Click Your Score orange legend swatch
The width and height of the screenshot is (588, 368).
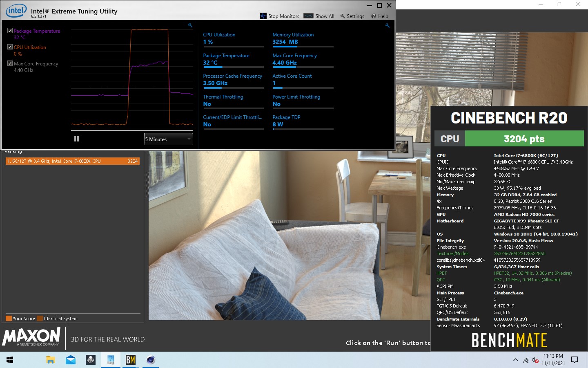(9, 319)
